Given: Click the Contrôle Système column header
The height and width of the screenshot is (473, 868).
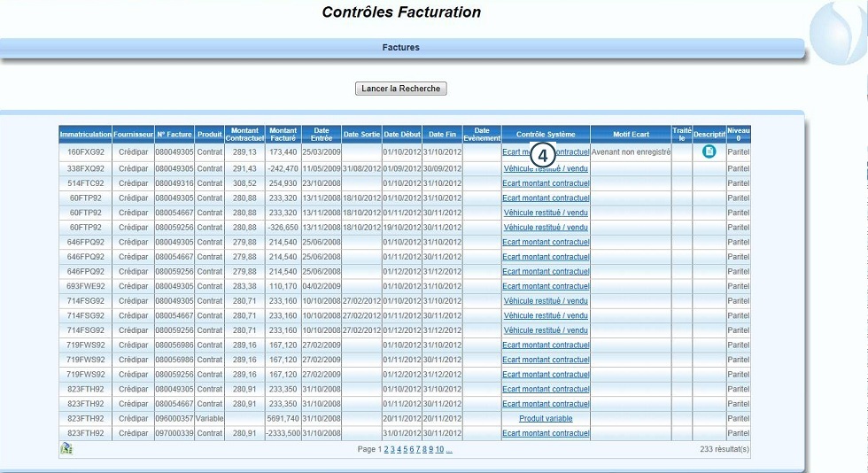Looking at the screenshot, I should [x=546, y=135].
